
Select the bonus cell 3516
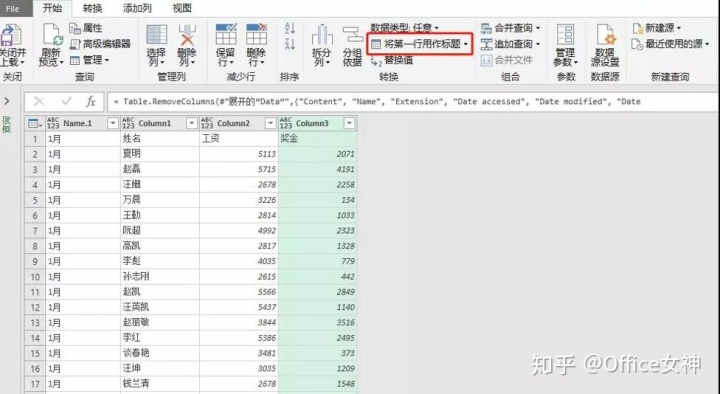click(318, 322)
